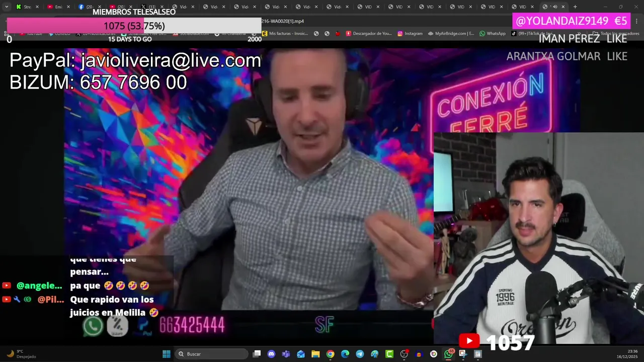Image resolution: width=644 pixels, height=362 pixels.
Task: Open the WhatsApp bookmark
Action: [493, 34]
